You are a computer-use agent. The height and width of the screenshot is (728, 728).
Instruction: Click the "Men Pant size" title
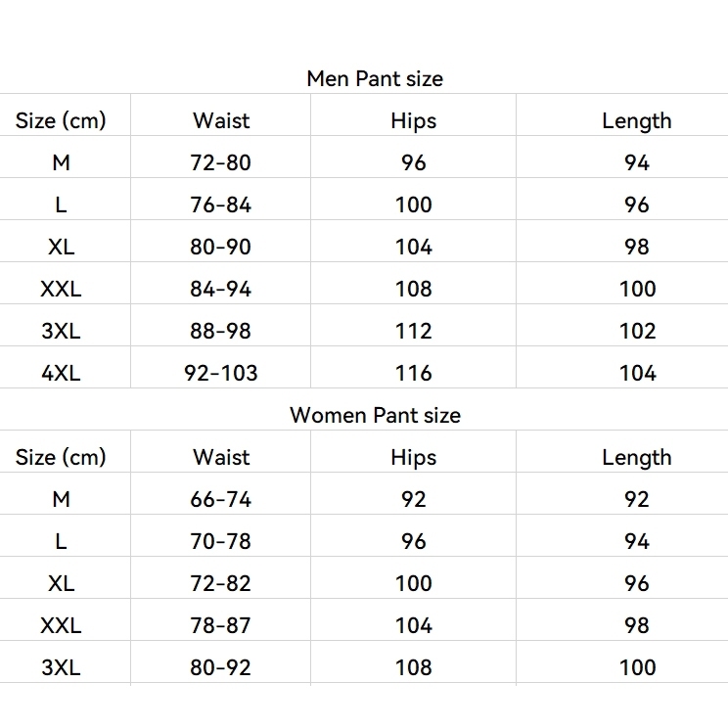(375, 78)
